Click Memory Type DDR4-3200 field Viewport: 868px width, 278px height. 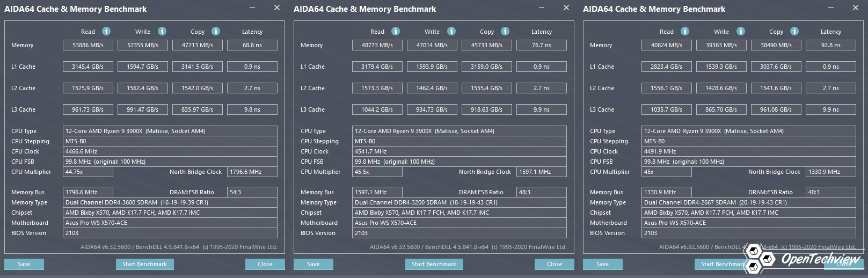click(459, 202)
